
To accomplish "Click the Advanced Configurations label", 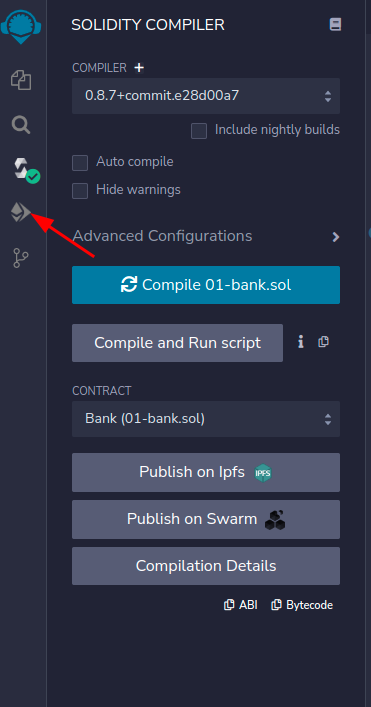I will (162, 236).
